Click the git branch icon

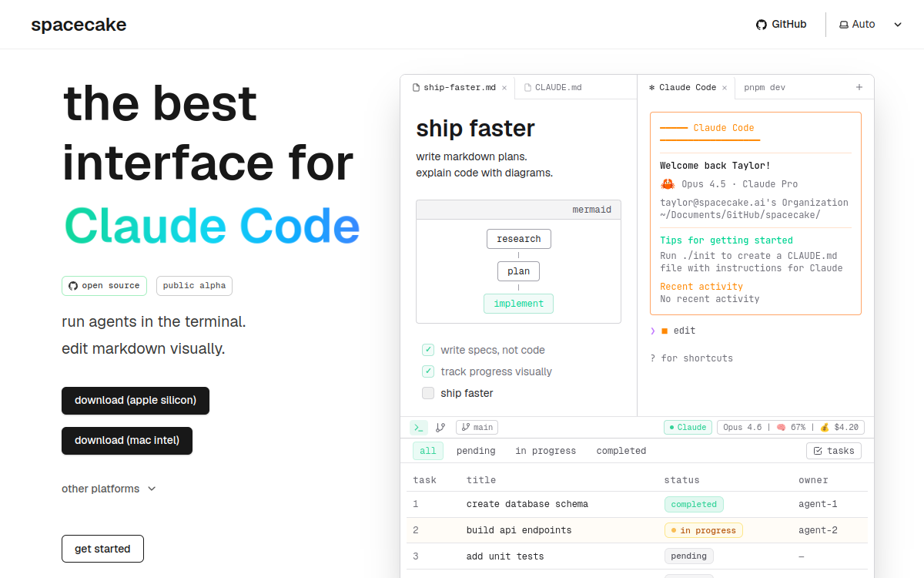(x=440, y=427)
